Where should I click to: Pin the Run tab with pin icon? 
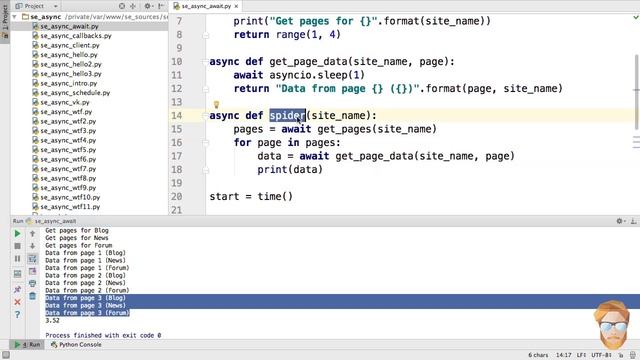coord(17,289)
